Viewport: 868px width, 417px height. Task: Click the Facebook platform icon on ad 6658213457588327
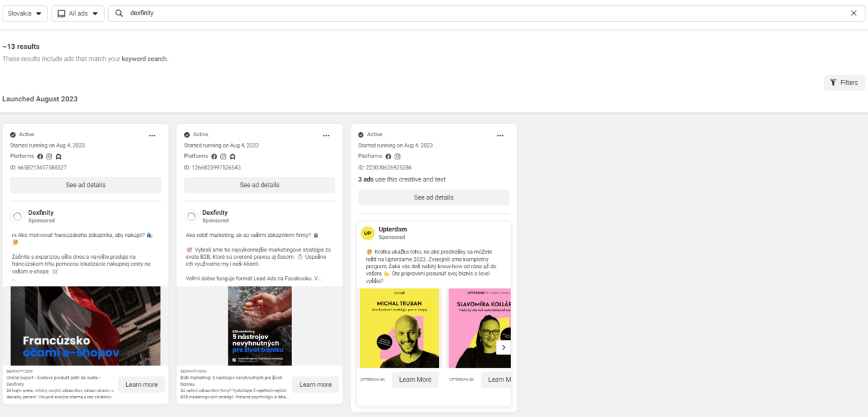tap(40, 156)
